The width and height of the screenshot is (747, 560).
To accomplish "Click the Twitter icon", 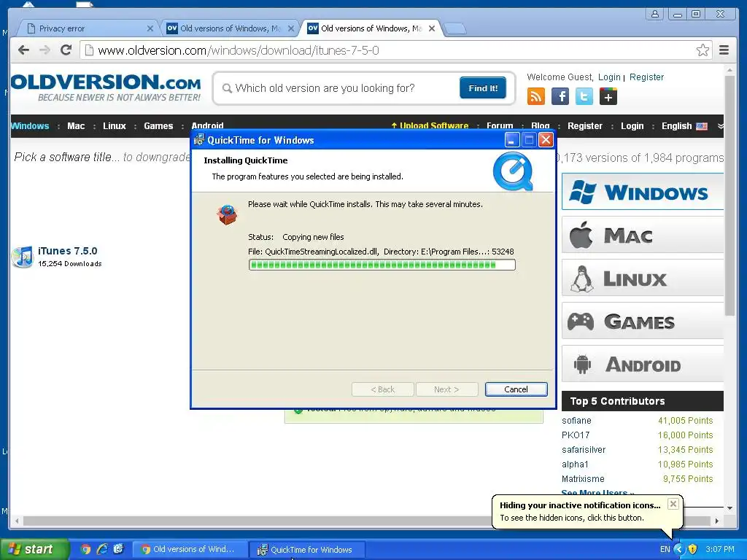I will click(x=584, y=97).
